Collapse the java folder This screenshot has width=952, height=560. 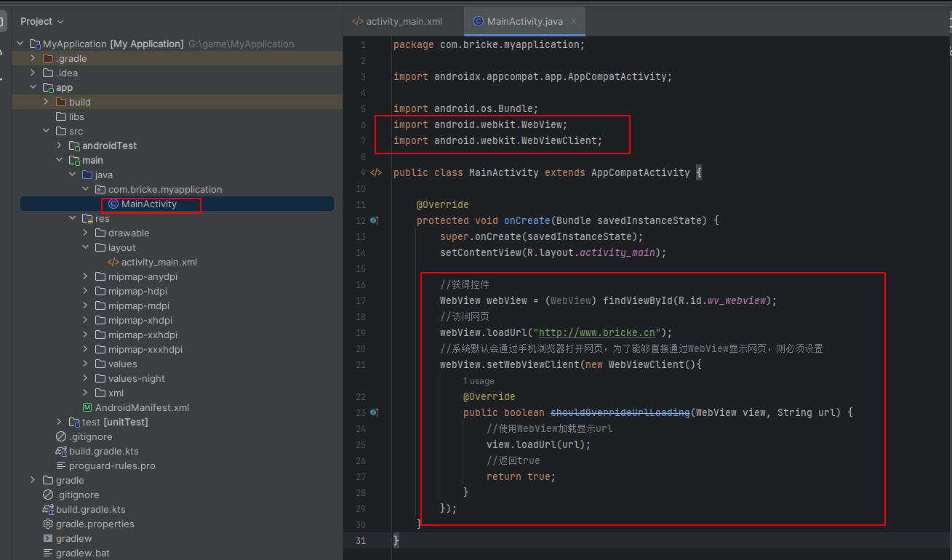[x=73, y=175]
